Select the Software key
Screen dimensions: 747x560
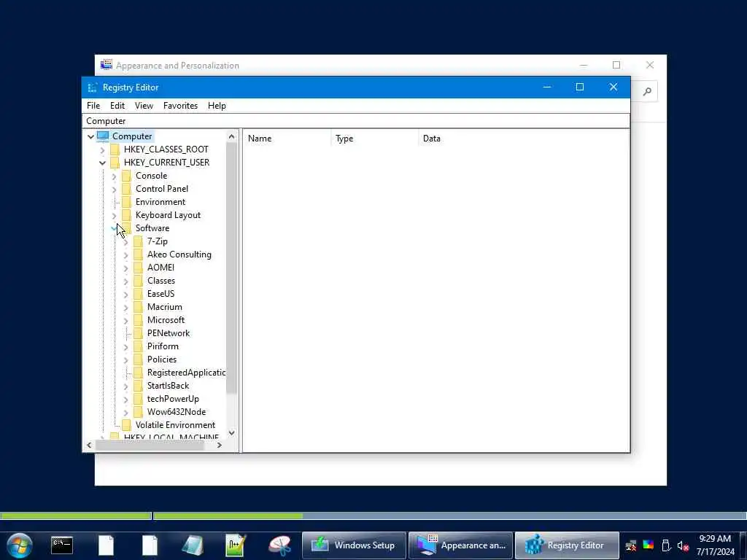click(152, 228)
